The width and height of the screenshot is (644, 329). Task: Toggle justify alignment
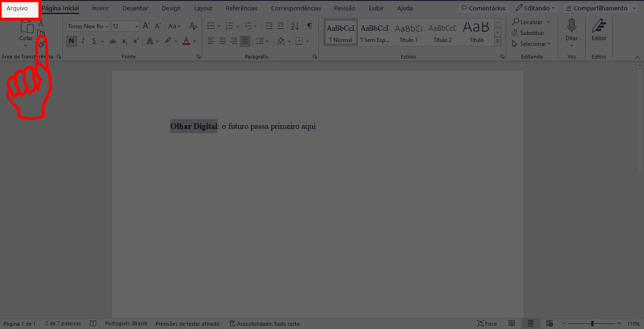pos(245,42)
